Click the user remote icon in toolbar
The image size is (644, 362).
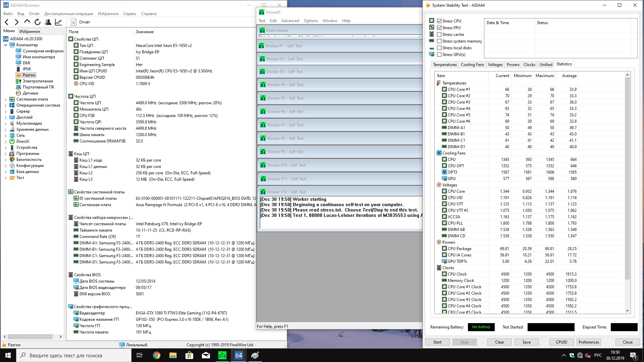click(x=48, y=22)
